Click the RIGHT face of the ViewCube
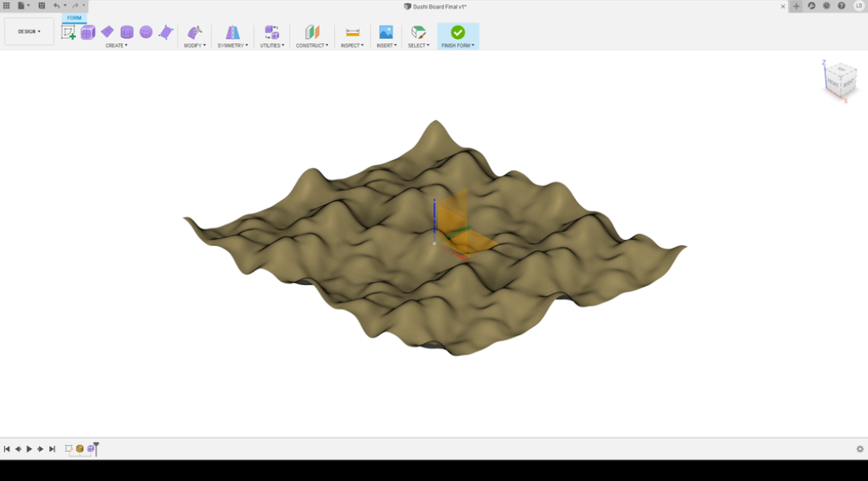Image resolution: width=868 pixels, height=481 pixels. [849, 83]
